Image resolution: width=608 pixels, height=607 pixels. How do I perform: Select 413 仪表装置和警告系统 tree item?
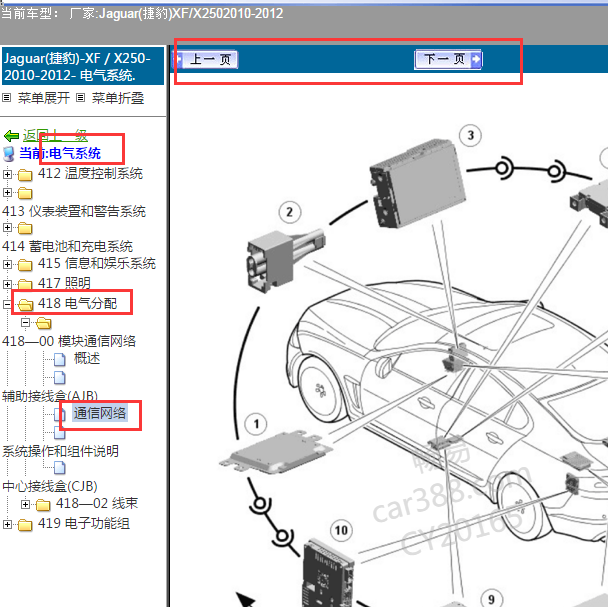coord(74,211)
